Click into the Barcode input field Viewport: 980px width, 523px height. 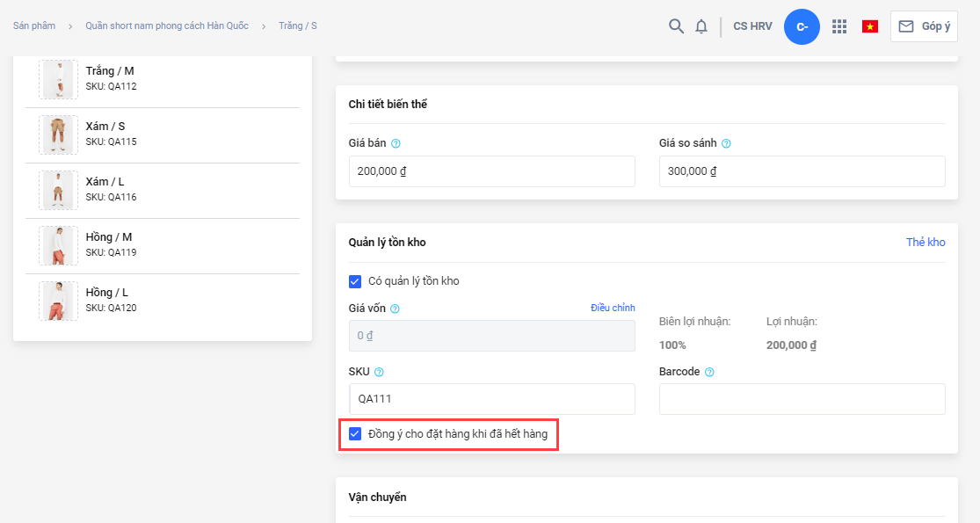(802, 399)
